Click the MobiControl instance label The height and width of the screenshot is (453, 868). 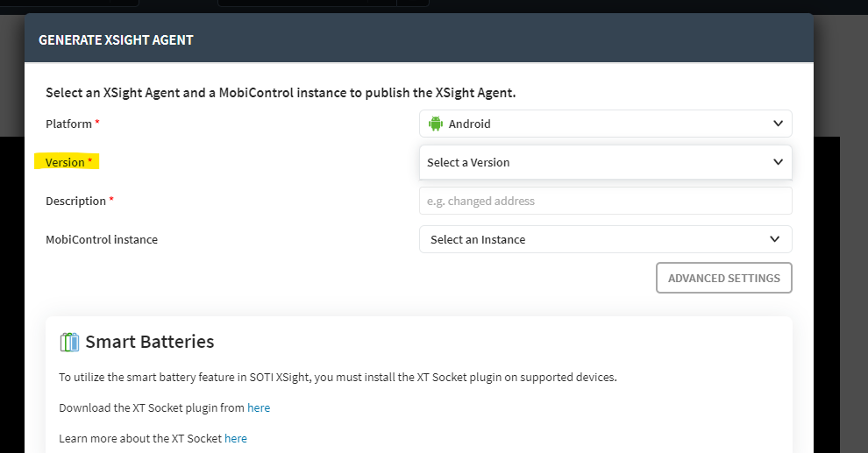click(x=102, y=239)
